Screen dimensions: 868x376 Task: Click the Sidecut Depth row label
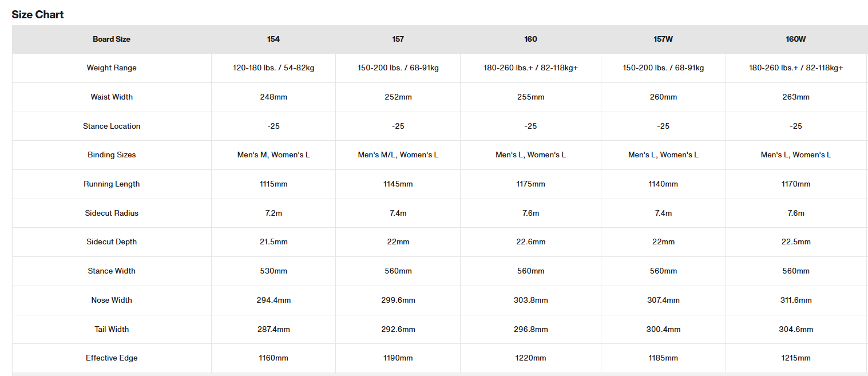(x=112, y=242)
